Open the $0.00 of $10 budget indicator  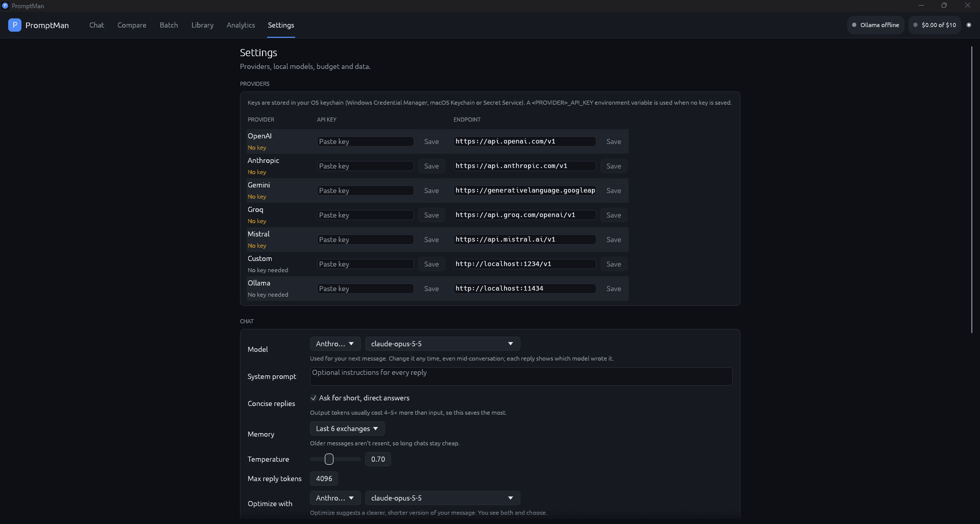pos(935,25)
